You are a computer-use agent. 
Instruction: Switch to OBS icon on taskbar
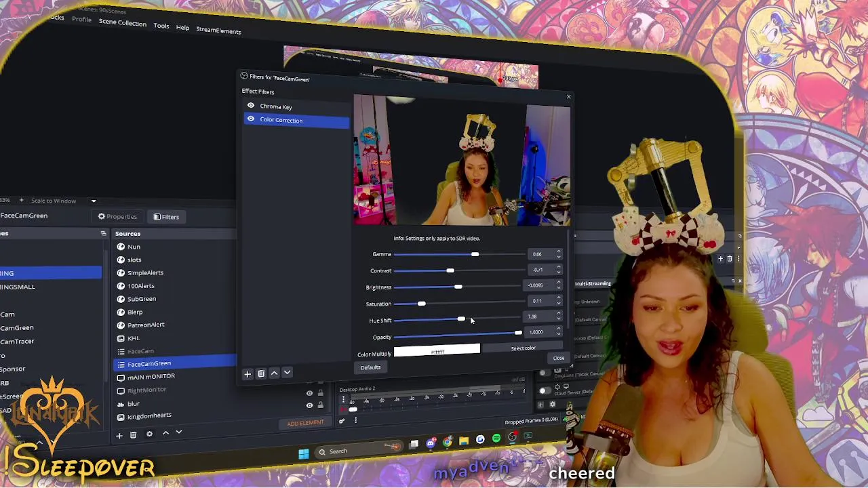tap(513, 437)
